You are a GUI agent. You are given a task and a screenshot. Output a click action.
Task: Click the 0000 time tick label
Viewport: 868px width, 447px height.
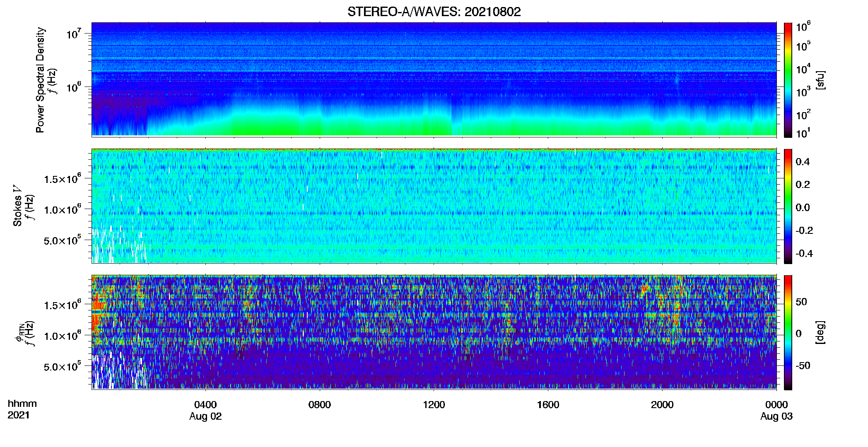coord(776,405)
